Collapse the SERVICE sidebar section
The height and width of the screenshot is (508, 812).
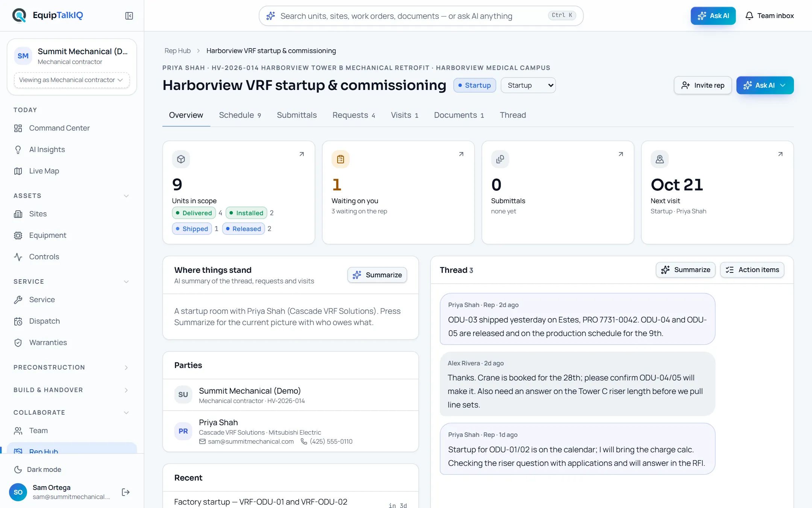(126, 281)
